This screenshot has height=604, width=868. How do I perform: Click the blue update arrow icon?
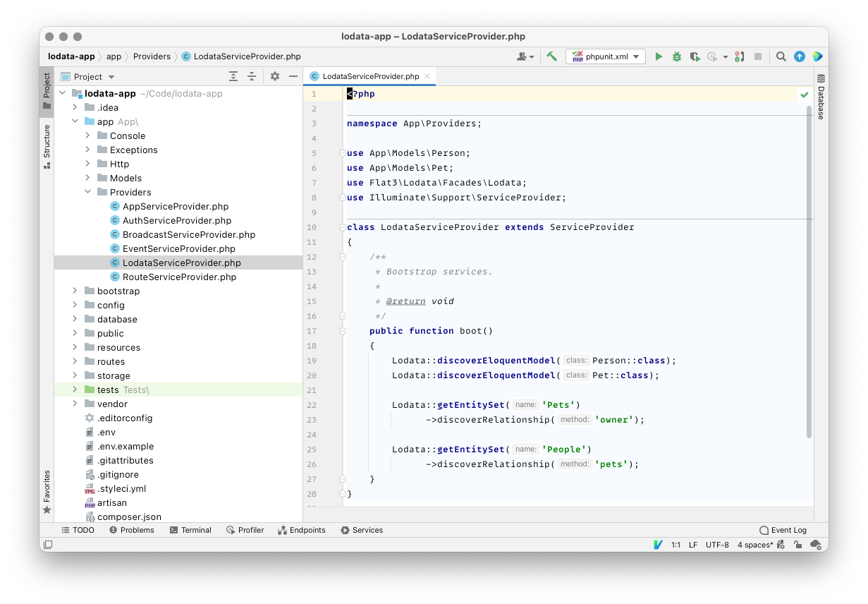pyautogui.click(x=800, y=56)
